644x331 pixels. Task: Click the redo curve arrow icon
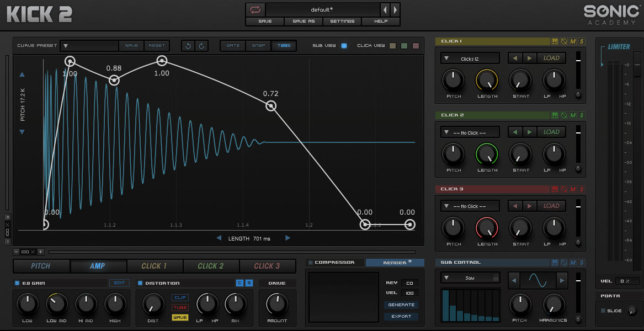[201, 46]
